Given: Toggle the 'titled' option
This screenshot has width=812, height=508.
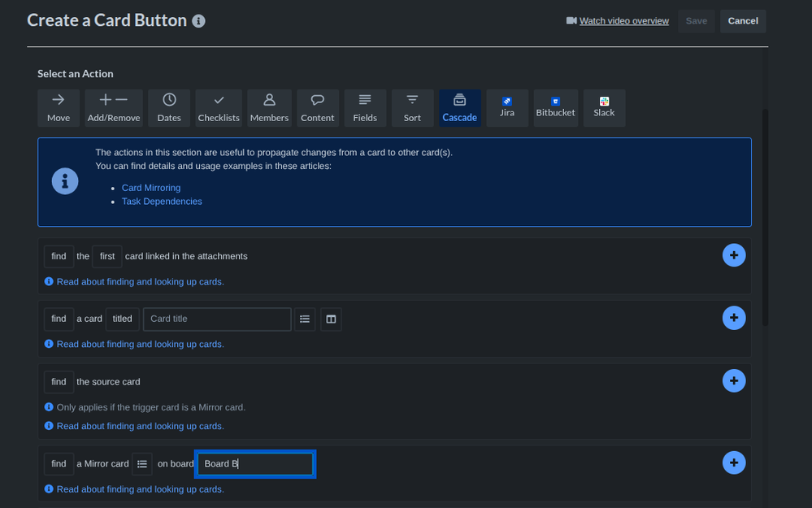Looking at the screenshot, I should point(122,319).
